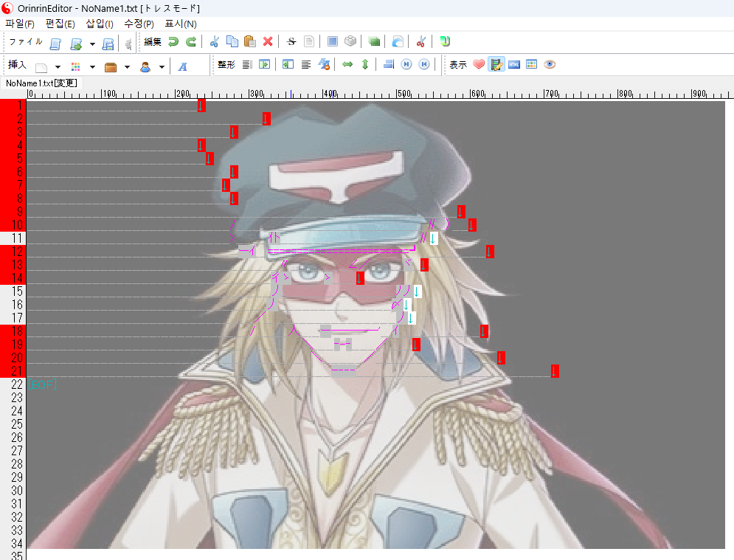The height and width of the screenshot is (560, 734).
Task: Click the red X delete icon
Action: [268, 42]
